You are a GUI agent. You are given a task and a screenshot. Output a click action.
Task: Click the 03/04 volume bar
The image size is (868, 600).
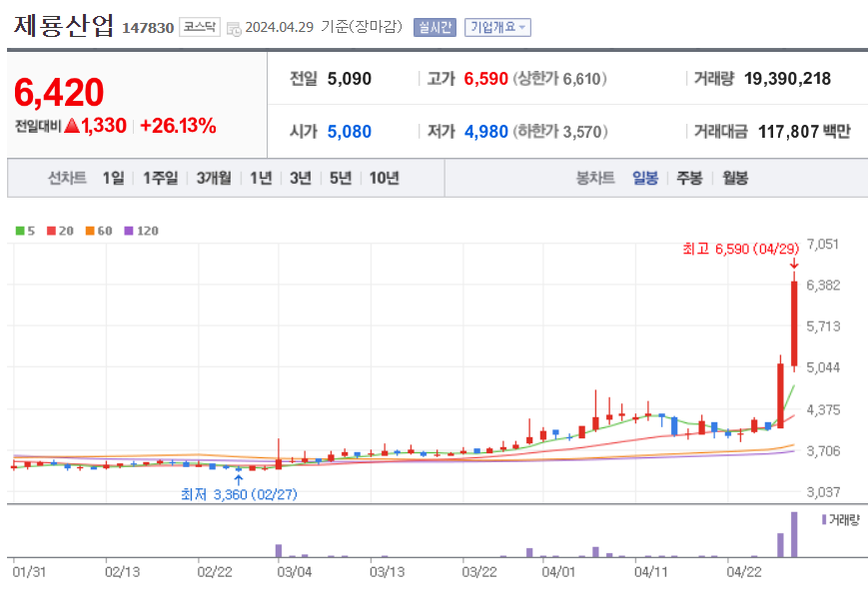coord(279,551)
